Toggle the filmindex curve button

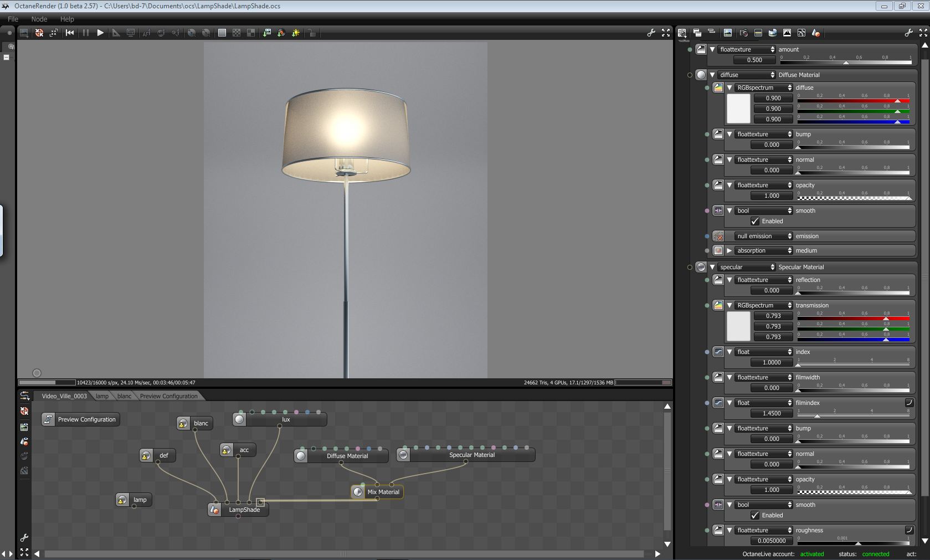pos(909,403)
